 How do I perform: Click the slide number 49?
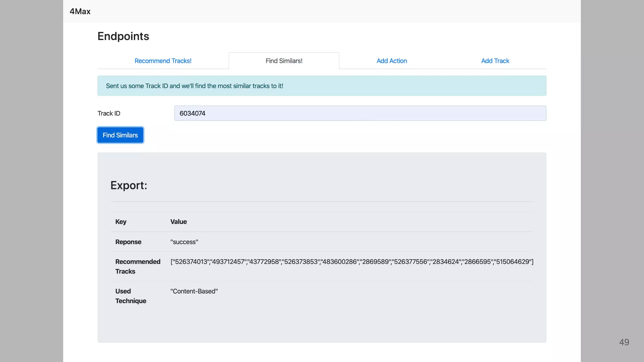pyautogui.click(x=624, y=342)
